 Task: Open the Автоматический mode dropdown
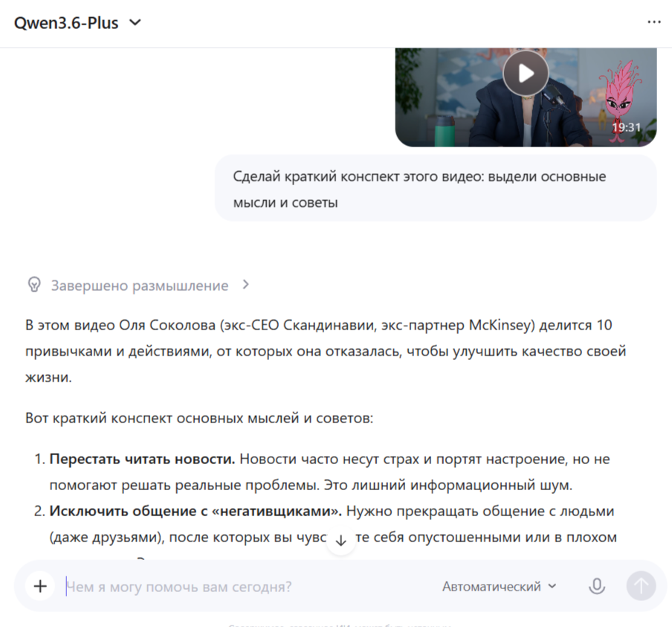click(500, 586)
